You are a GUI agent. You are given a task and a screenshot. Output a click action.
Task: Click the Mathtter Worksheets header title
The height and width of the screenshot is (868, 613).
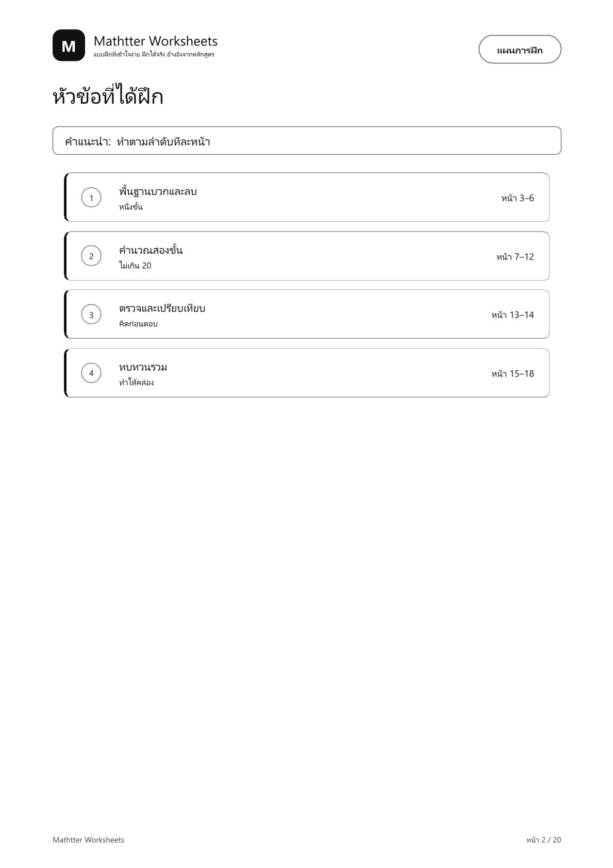click(156, 41)
